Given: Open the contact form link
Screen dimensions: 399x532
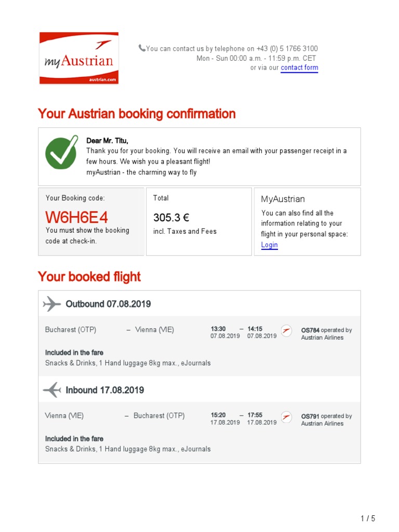Looking at the screenshot, I should click(299, 68).
